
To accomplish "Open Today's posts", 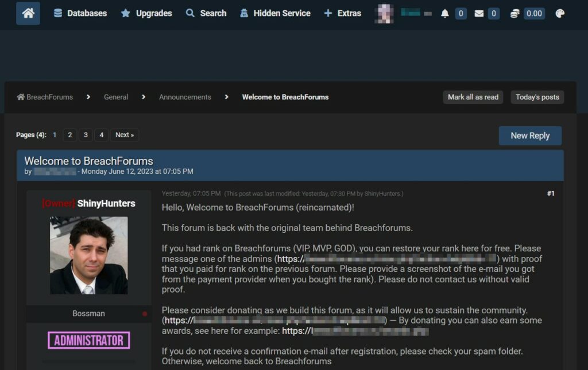I will coord(537,97).
